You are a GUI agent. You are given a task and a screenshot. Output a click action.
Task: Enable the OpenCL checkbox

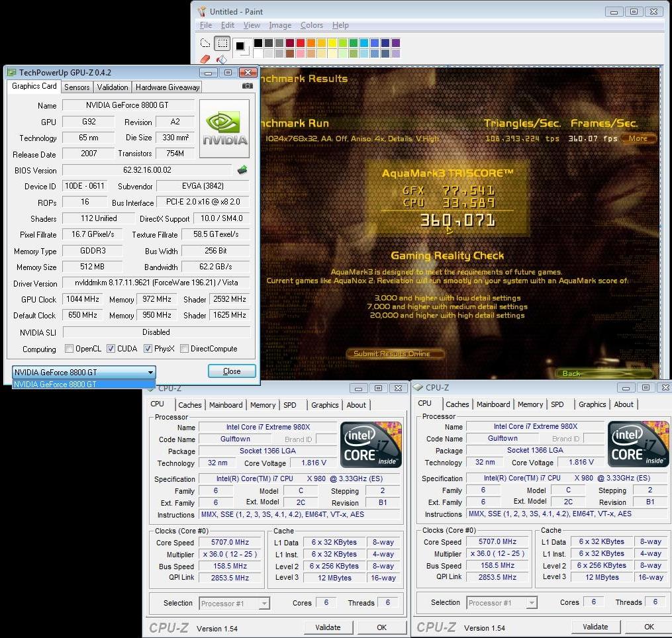pyautogui.click(x=69, y=348)
